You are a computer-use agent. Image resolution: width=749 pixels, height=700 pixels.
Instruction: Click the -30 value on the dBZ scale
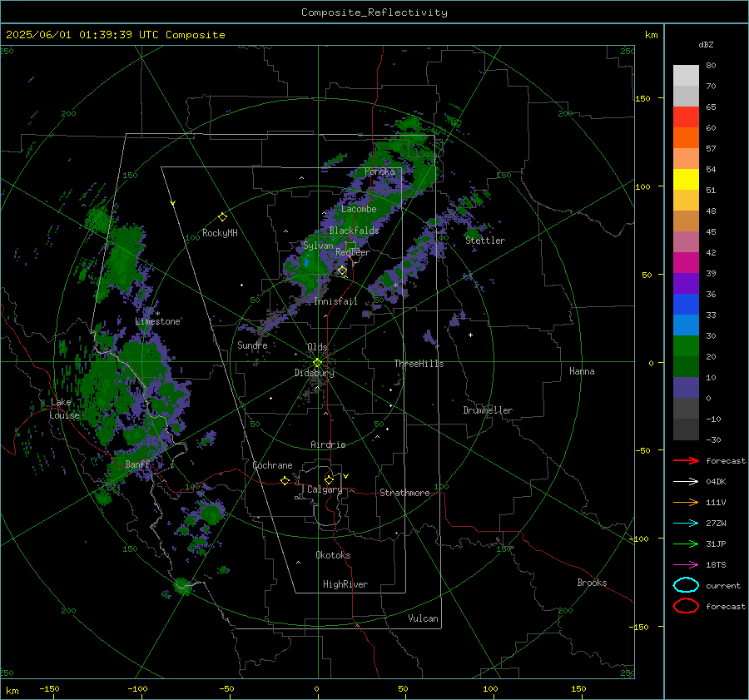pyautogui.click(x=713, y=439)
